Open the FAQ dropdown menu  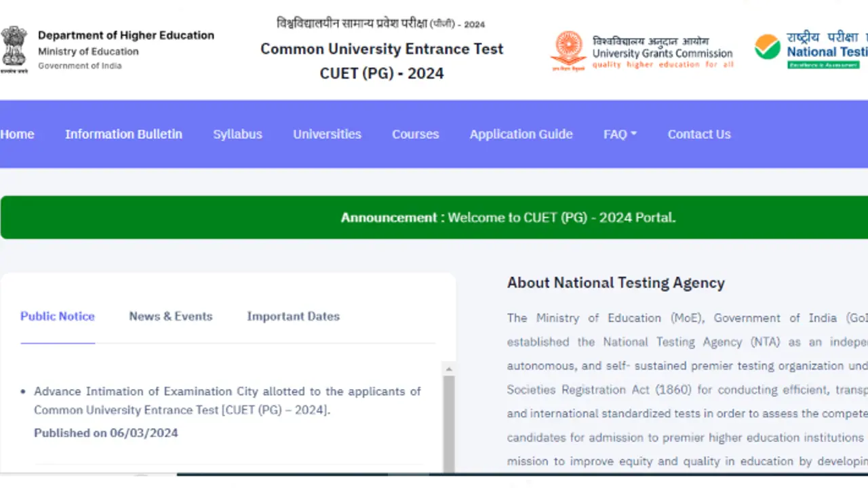(614, 134)
